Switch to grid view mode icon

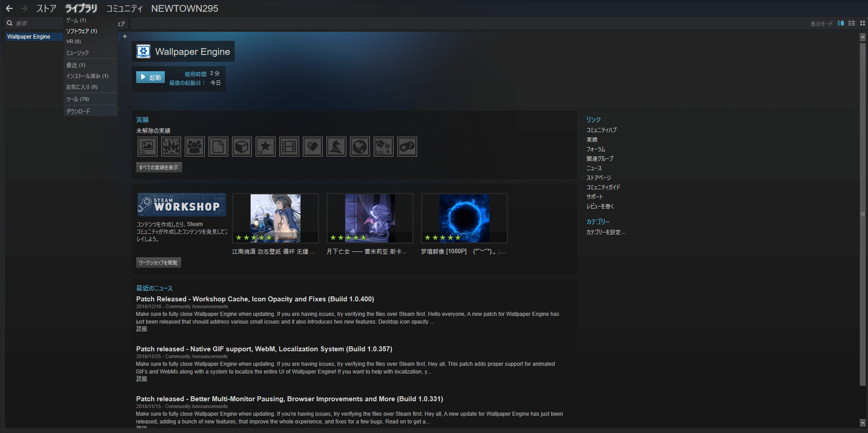tap(863, 23)
